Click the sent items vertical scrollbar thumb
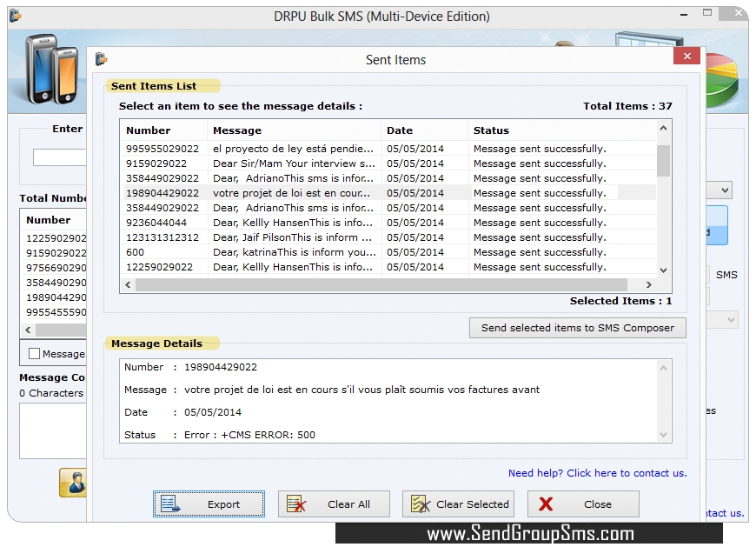The width and height of the screenshot is (756, 547). [x=663, y=161]
